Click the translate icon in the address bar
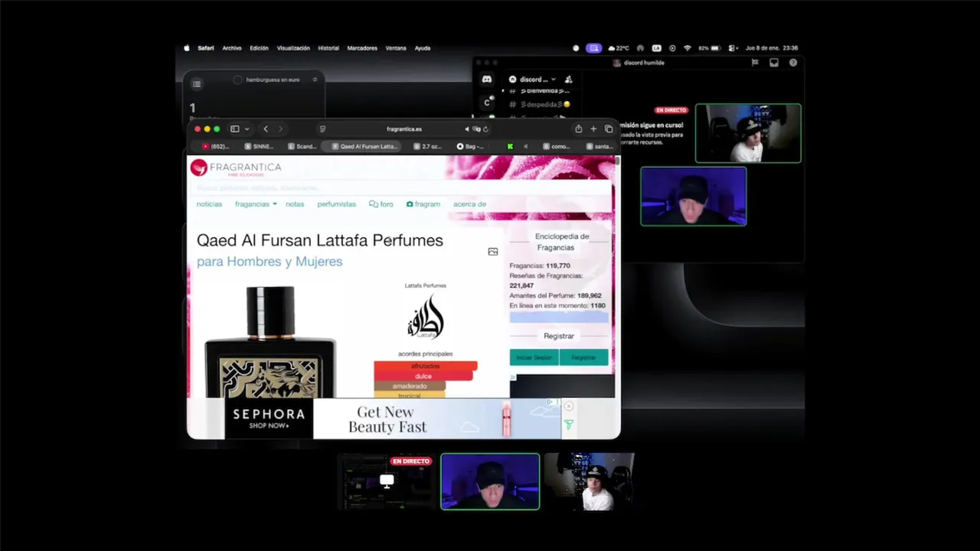980x551 pixels. pos(477,129)
